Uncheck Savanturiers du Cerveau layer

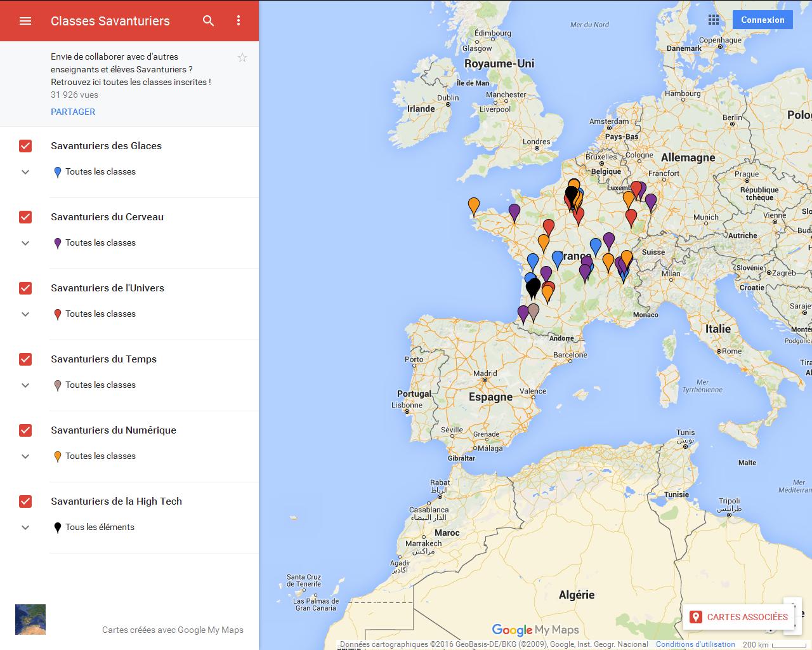click(x=25, y=217)
